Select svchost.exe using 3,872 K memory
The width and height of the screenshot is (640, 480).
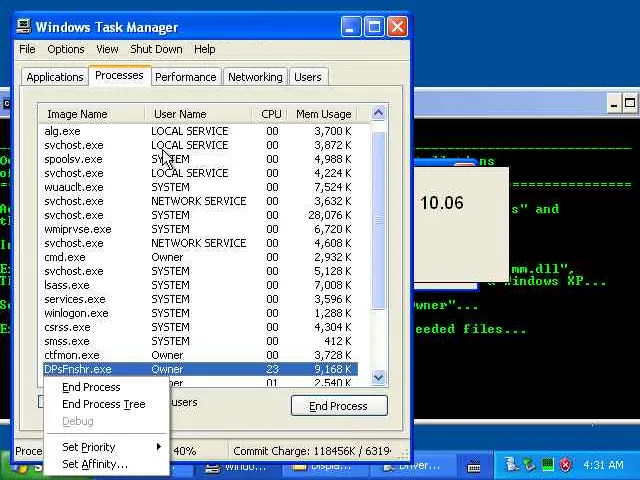(x=200, y=145)
